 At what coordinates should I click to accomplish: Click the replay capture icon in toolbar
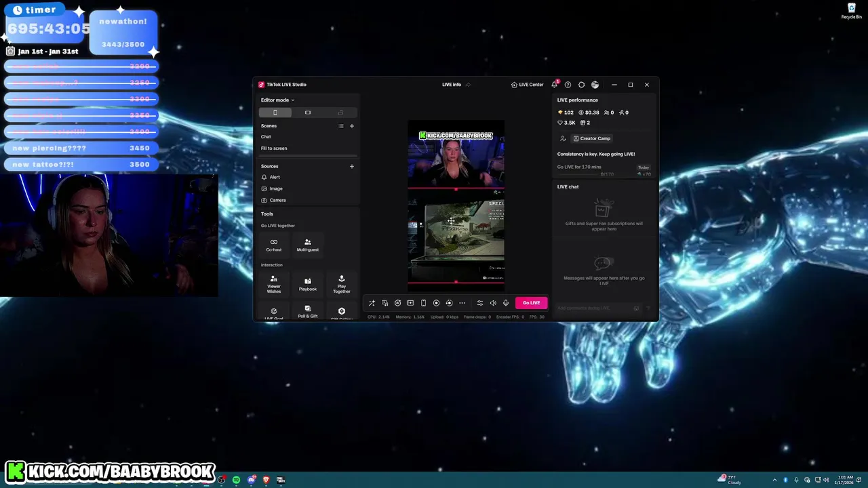point(449,303)
